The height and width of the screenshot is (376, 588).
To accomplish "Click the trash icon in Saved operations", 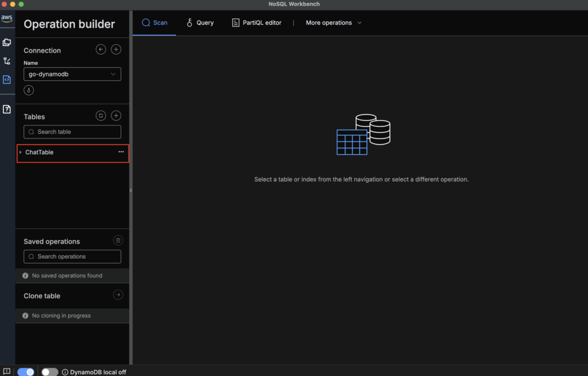I will (118, 241).
